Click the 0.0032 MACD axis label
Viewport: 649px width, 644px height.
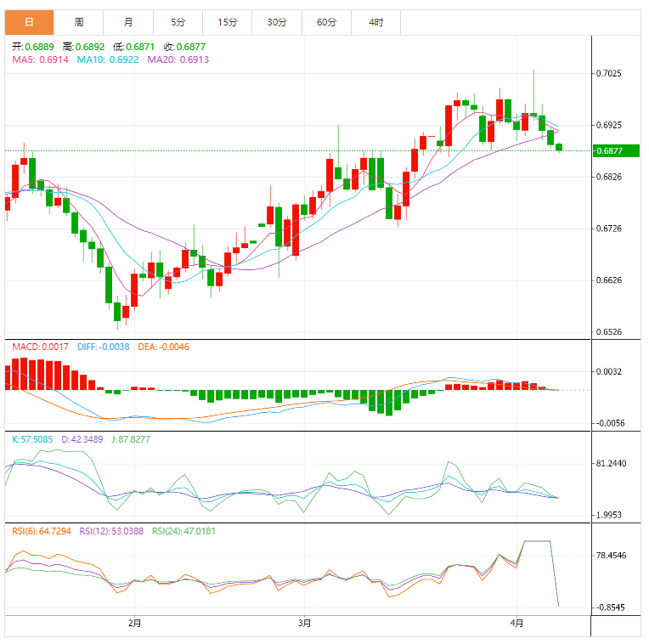(x=608, y=371)
